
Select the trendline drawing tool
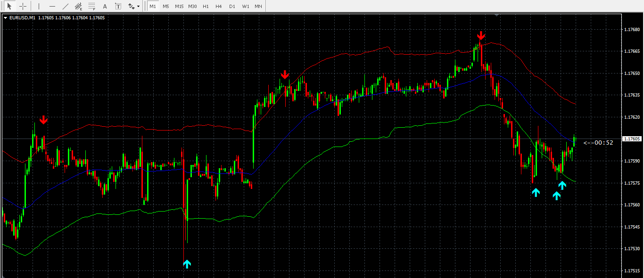tap(66, 7)
